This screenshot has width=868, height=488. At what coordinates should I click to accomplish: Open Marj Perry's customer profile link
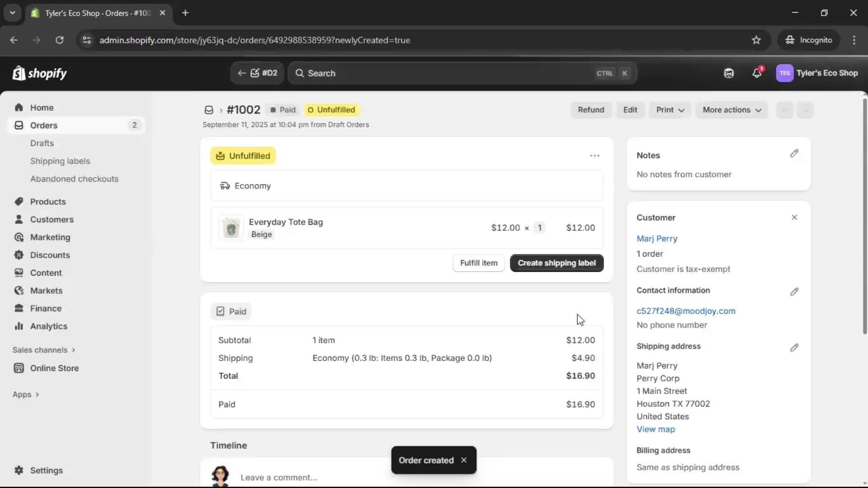click(x=656, y=239)
